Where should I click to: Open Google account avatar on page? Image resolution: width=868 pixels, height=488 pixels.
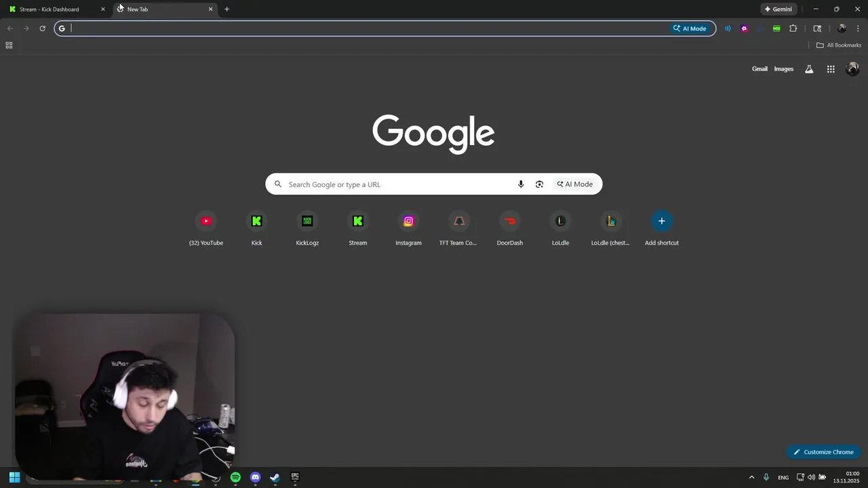[852, 69]
